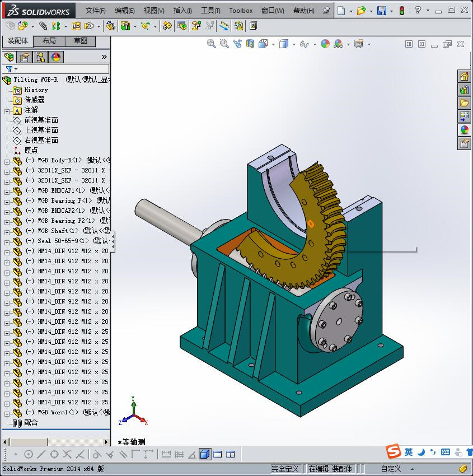473x476 pixels.
Task: Click the tree horizontal scrollbar right arrow
Action: 106,442
